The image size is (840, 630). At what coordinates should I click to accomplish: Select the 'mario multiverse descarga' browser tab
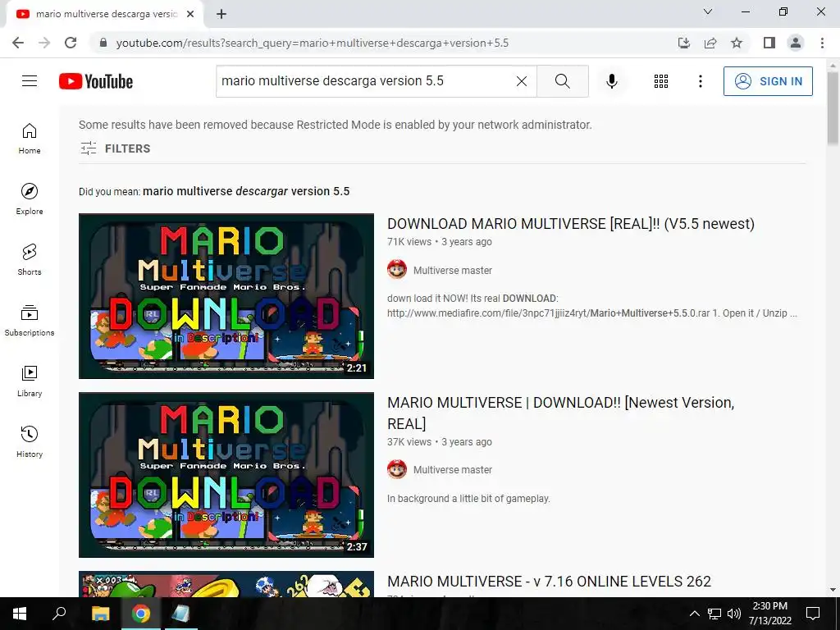point(105,15)
